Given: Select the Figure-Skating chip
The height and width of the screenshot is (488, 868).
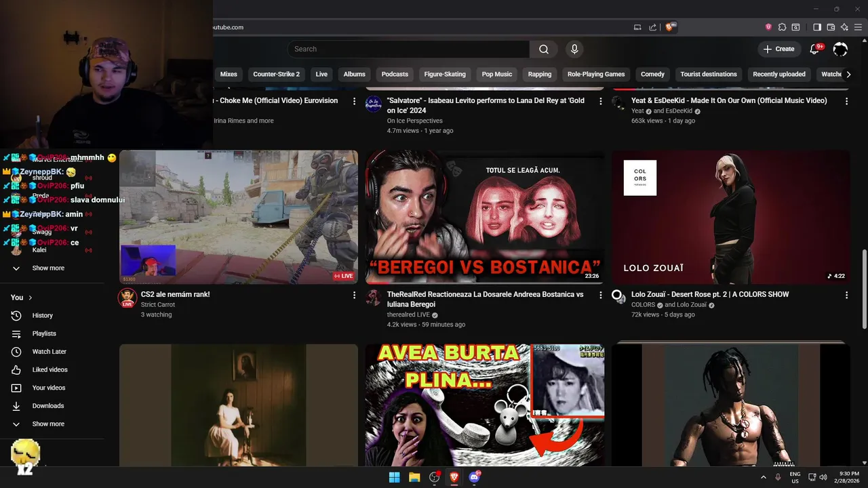Looking at the screenshot, I should (x=445, y=74).
